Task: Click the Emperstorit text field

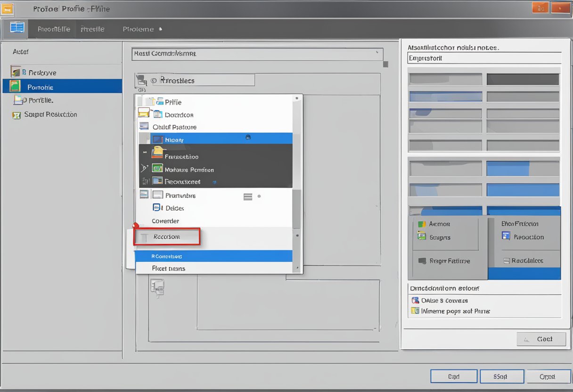Action: click(x=484, y=58)
